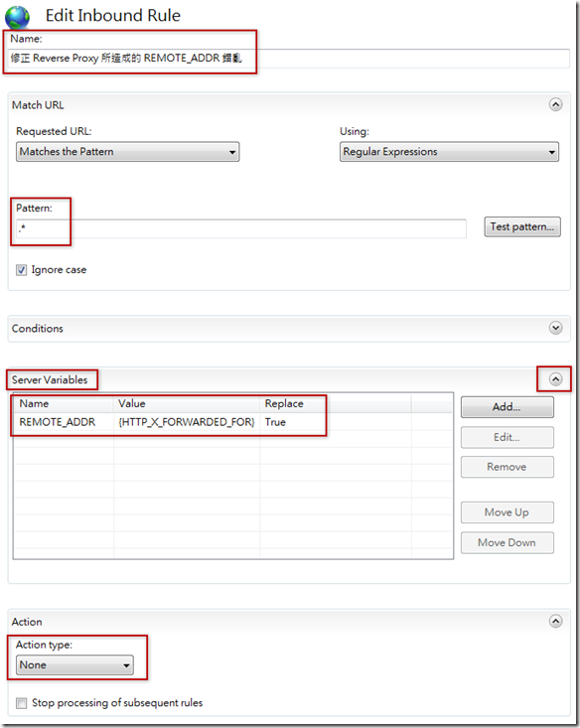Collapse the Match URL section
This screenshot has height=728, width=580.
[555, 104]
